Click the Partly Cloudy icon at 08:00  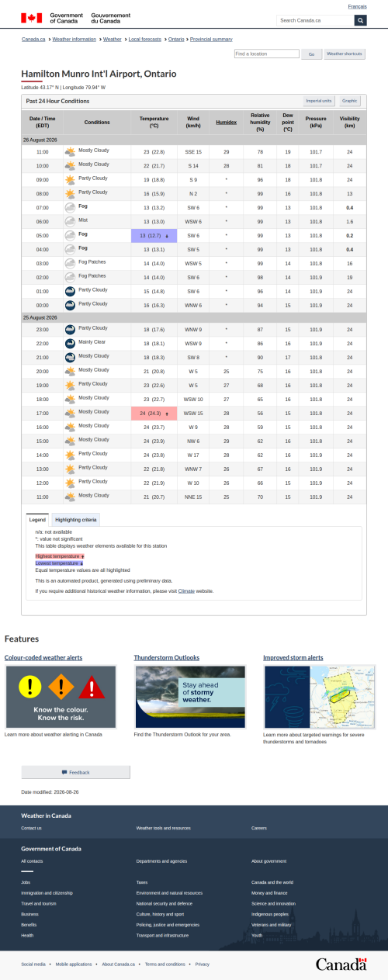[70, 194]
